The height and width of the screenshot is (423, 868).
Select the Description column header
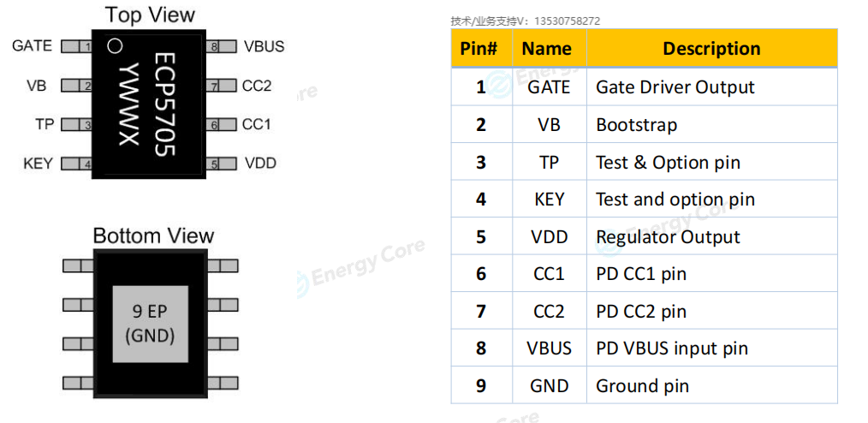click(x=712, y=49)
